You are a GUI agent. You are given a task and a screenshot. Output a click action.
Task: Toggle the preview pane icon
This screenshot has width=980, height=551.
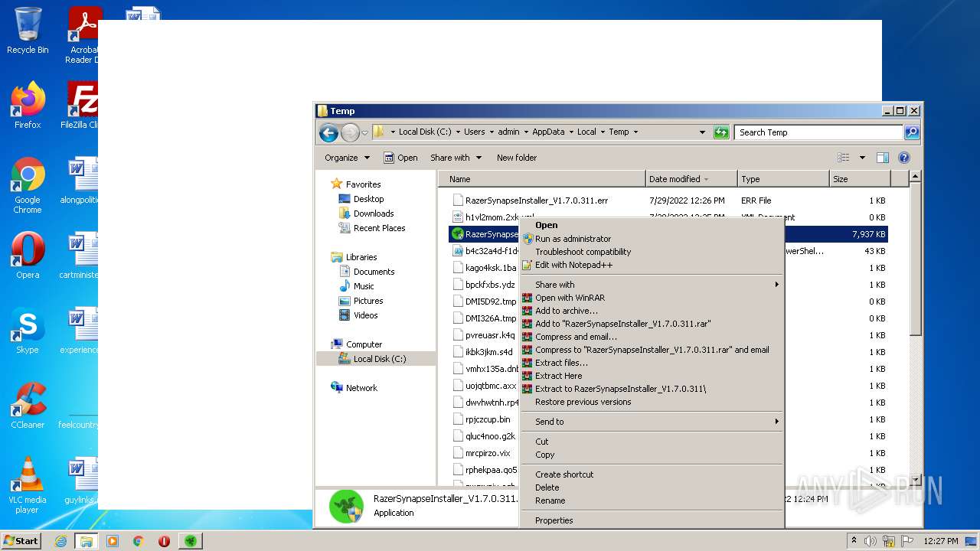pyautogui.click(x=882, y=158)
